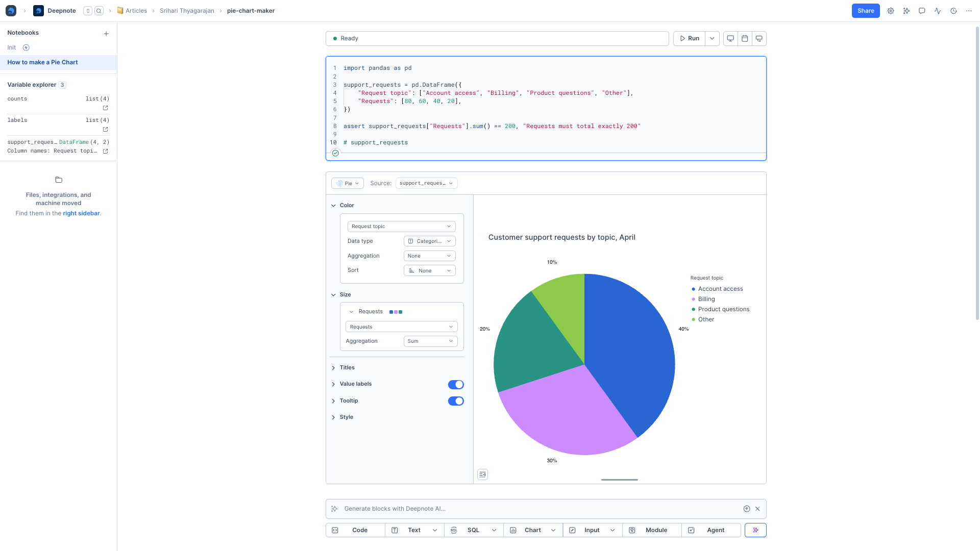Viewport: 980px width, 551px height.
Task: Click the Init notebook status icon
Action: 26,47
